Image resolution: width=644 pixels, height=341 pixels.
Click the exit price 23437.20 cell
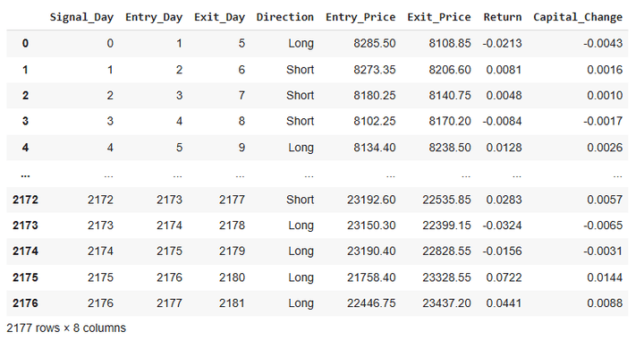click(446, 303)
